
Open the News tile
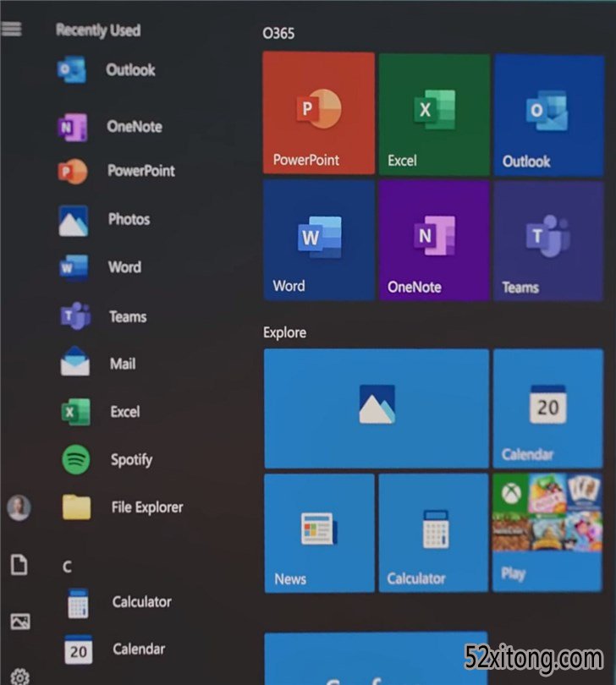tap(319, 533)
